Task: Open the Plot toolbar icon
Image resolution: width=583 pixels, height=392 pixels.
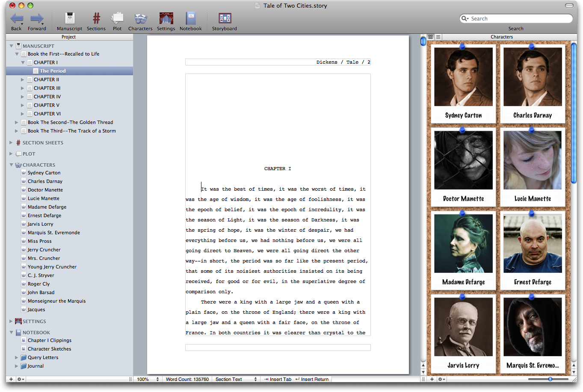Action: point(117,19)
